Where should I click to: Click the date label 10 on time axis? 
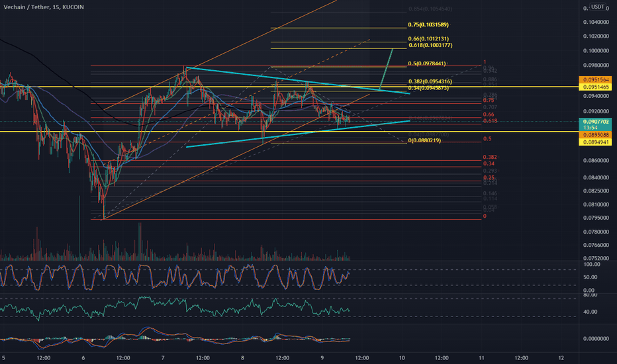[x=402, y=358]
